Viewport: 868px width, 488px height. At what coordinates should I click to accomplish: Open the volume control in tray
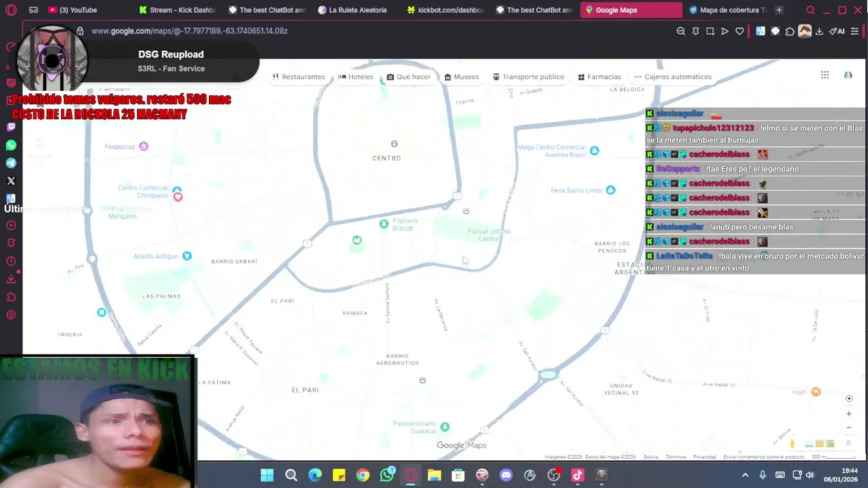[x=810, y=475]
